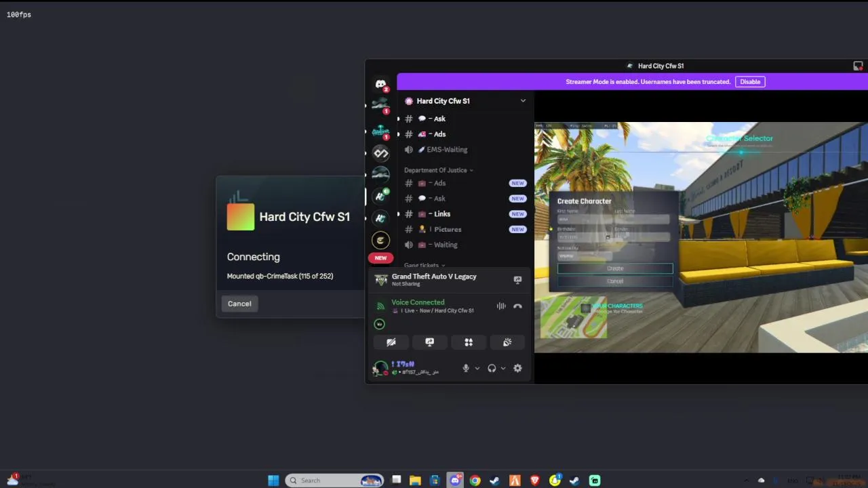Open Microsoft Store from the taskbar
Image resolution: width=868 pixels, height=488 pixels.
click(435, 481)
